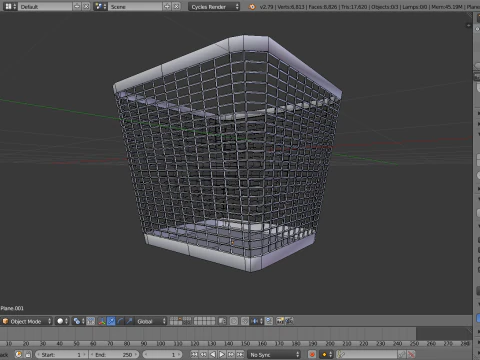
Task: Open the No Sync playback dropdown
Action: click(274, 354)
